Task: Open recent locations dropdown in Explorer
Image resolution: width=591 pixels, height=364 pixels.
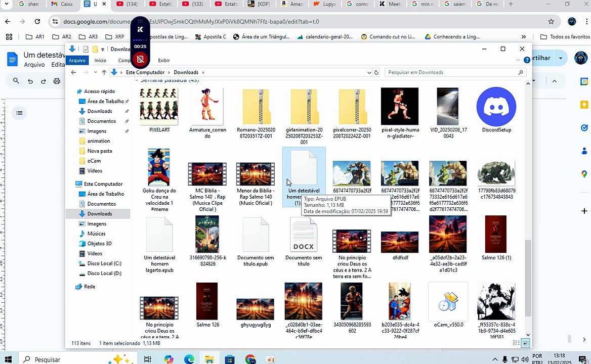Action: point(95,72)
